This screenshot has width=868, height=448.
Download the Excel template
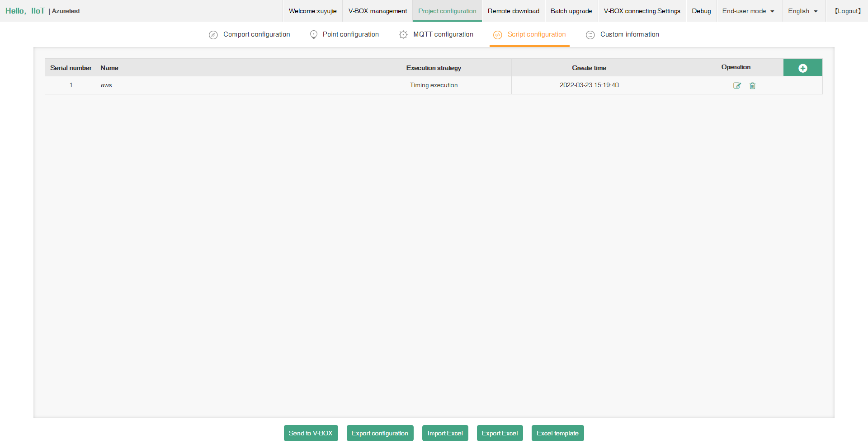pos(557,433)
